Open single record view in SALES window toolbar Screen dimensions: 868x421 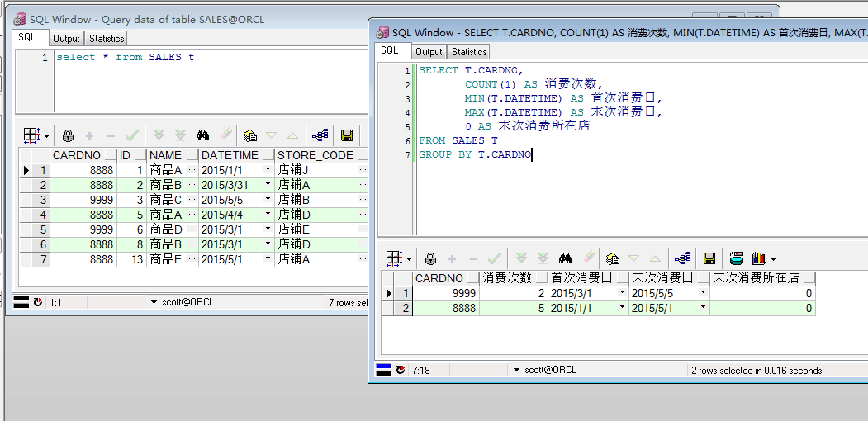(320, 135)
